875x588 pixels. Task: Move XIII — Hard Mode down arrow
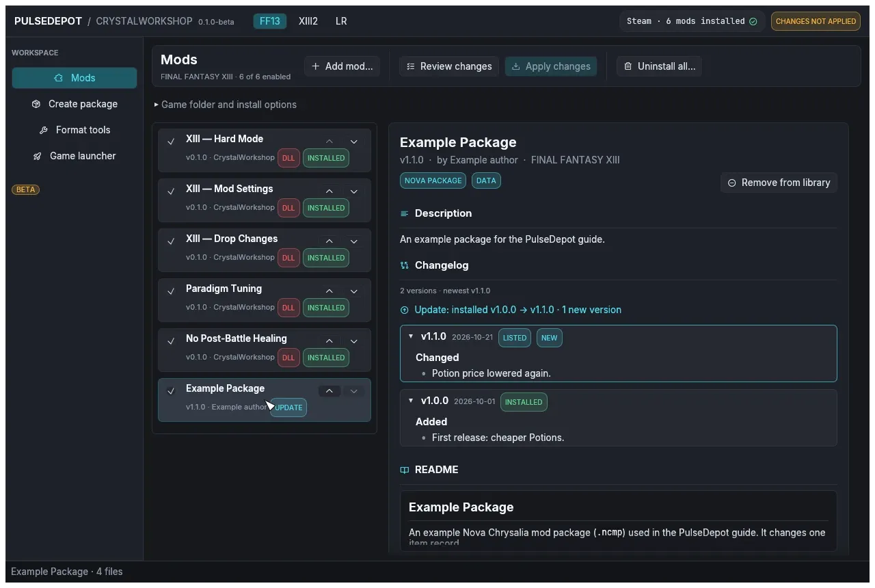point(353,142)
